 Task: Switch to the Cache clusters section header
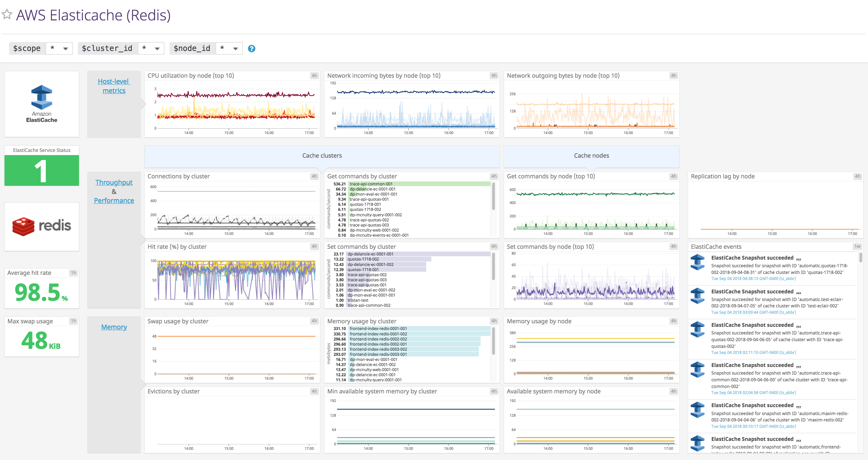322,155
